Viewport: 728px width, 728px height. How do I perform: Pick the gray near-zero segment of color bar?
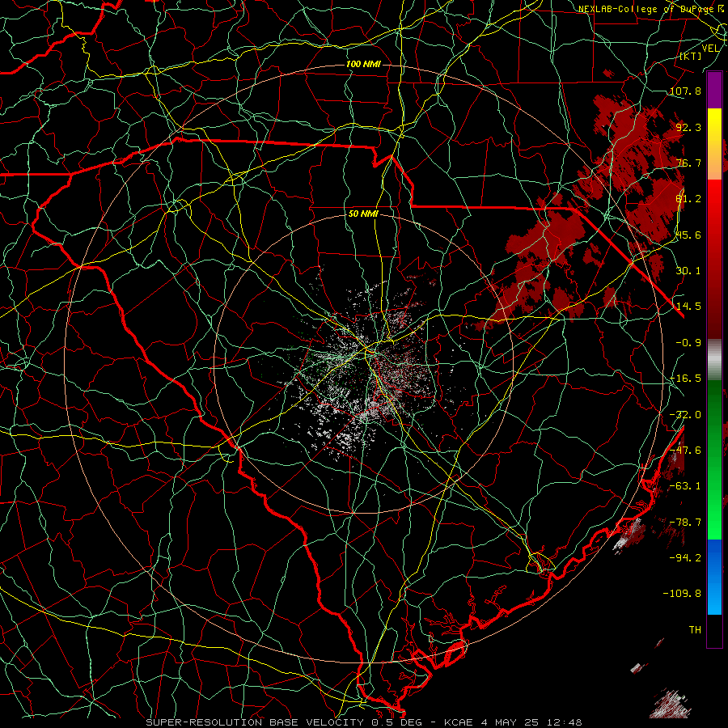coord(714,360)
